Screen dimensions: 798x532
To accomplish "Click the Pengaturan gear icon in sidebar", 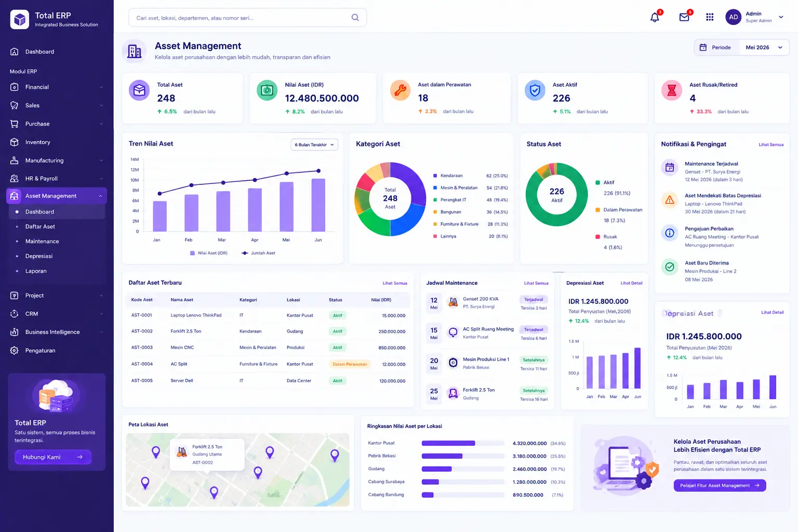I will pos(15,351).
